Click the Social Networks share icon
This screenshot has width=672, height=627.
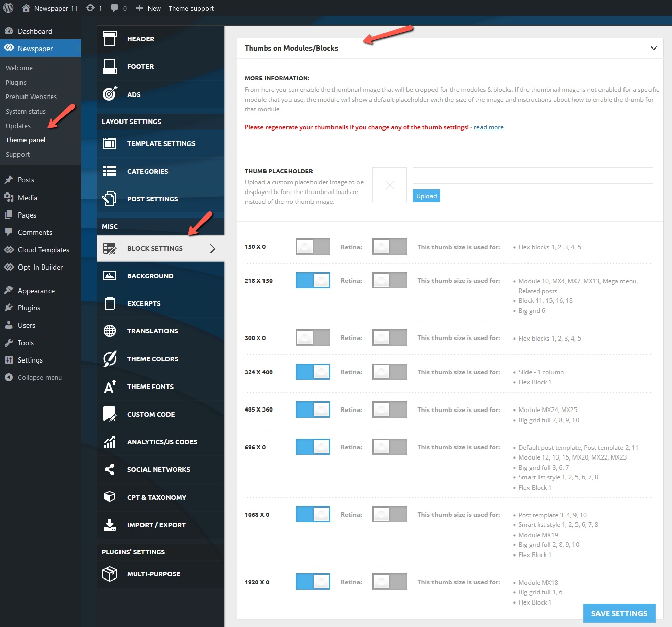[x=110, y=469]
